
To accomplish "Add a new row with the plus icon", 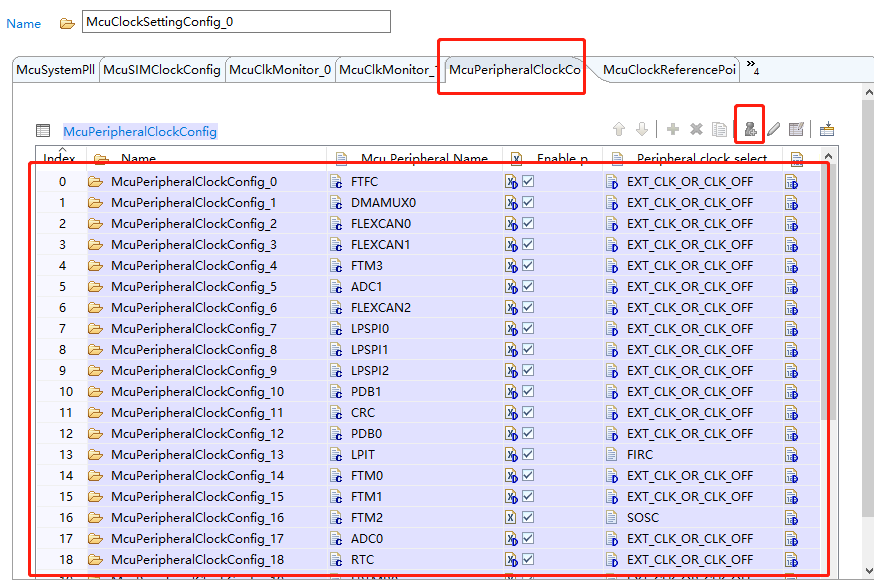I will coord(672,128).
